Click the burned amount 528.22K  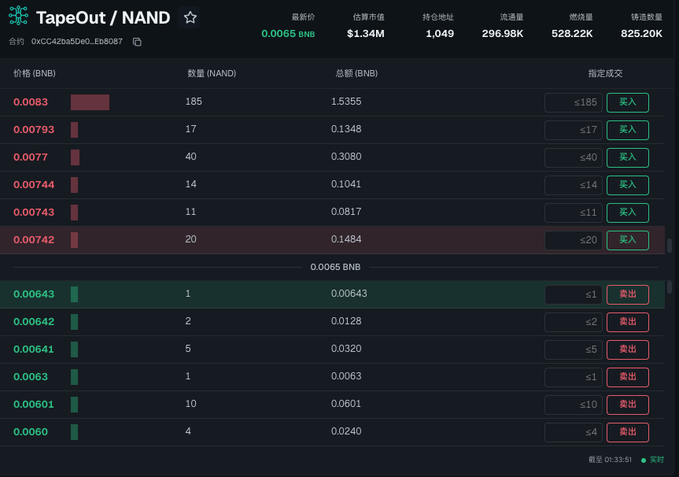[x=572, y=34]
